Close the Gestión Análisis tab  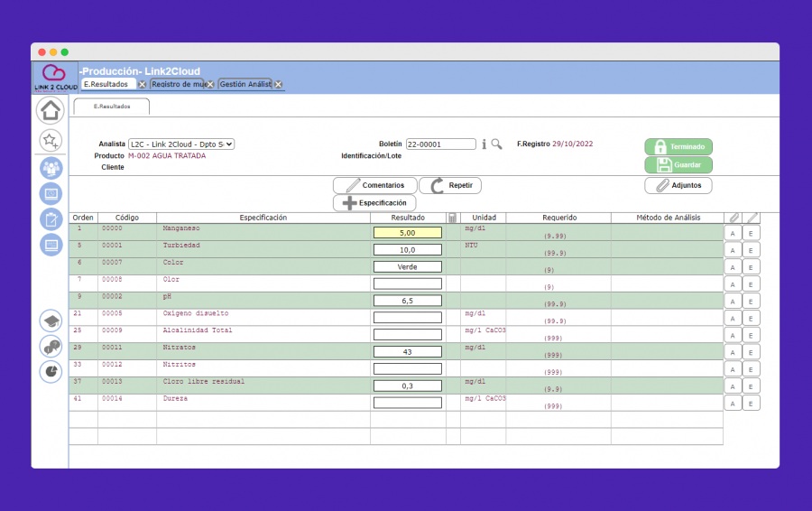[x=278, y=85]
